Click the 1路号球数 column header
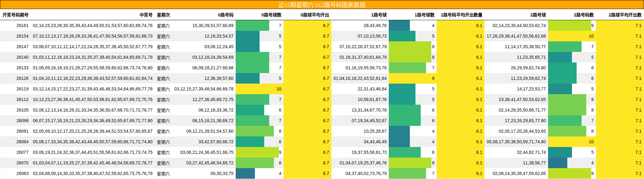Screen dimensions: 644x179 tap(424, 15)
